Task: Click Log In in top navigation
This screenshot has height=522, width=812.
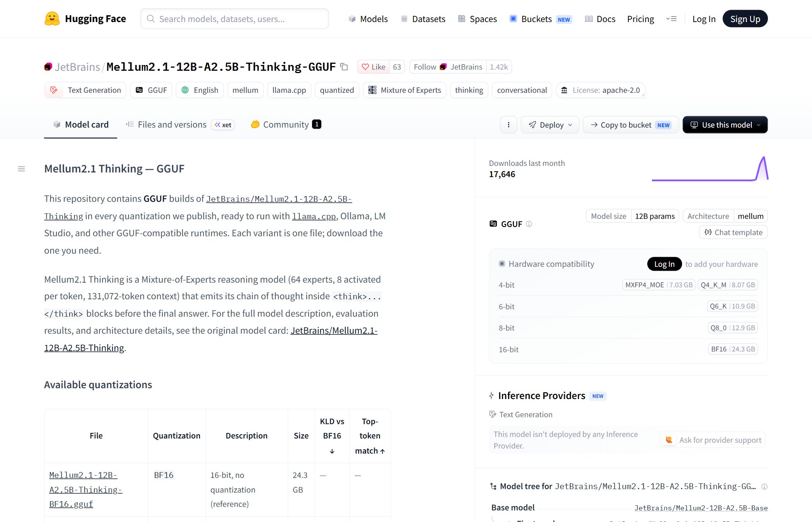Action: pos(704,19)
